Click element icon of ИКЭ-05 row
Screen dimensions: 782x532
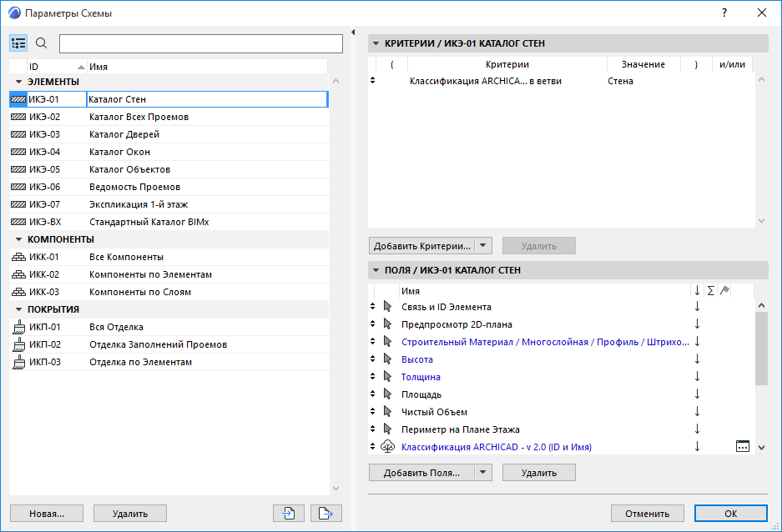[18, 169]
